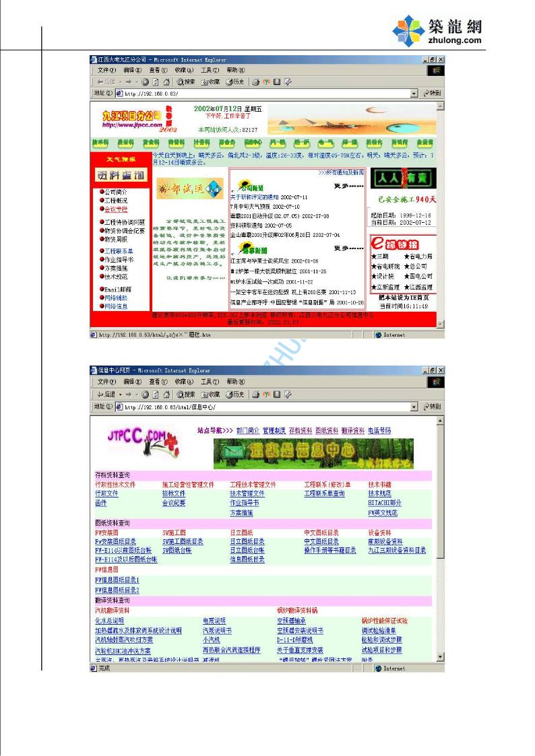Image resolution: width=535 pixels, height=756 pixels.
Task: Open 历史 history in 信息中心 browser toolbar
Action: tap(235, 394)
